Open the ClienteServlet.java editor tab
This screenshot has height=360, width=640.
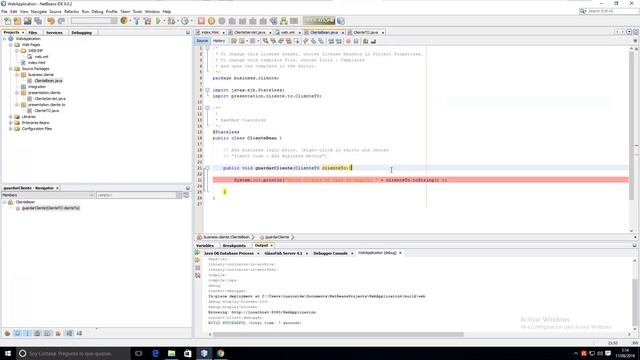coord(250,32)
